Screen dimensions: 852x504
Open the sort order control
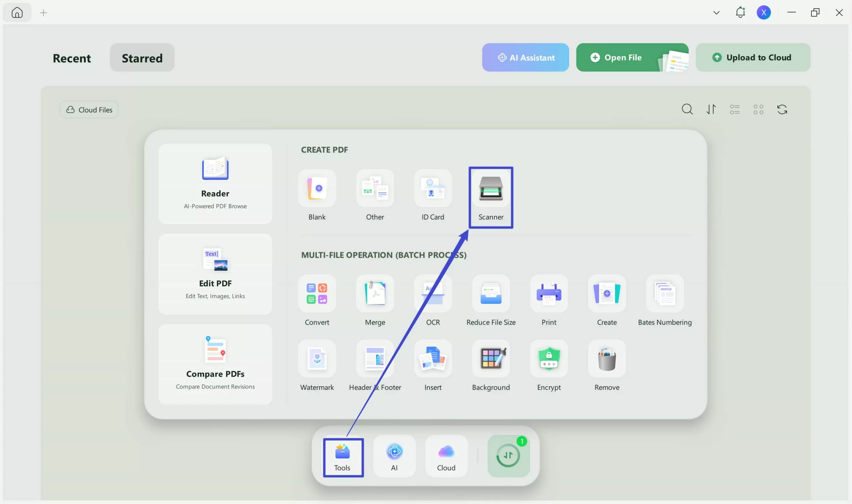coord(711,109)
